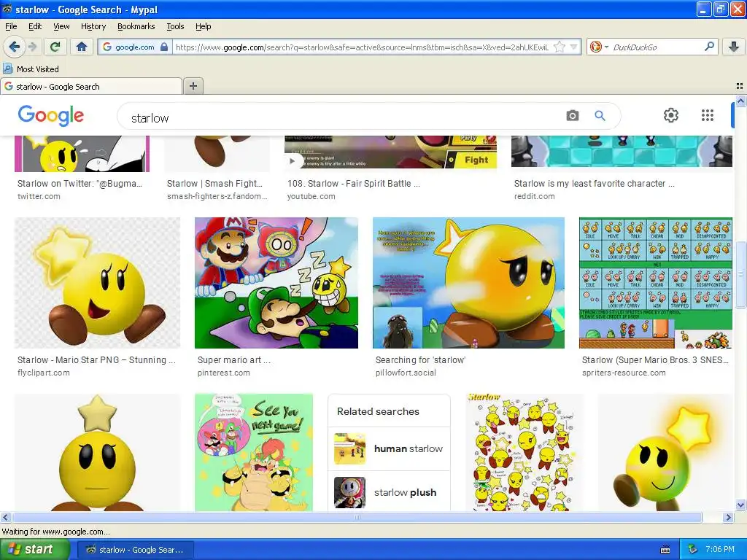Screen dimensions: 747x560
Task: Open the See You Next Game Bowser image
Action: tap(254, 452)
